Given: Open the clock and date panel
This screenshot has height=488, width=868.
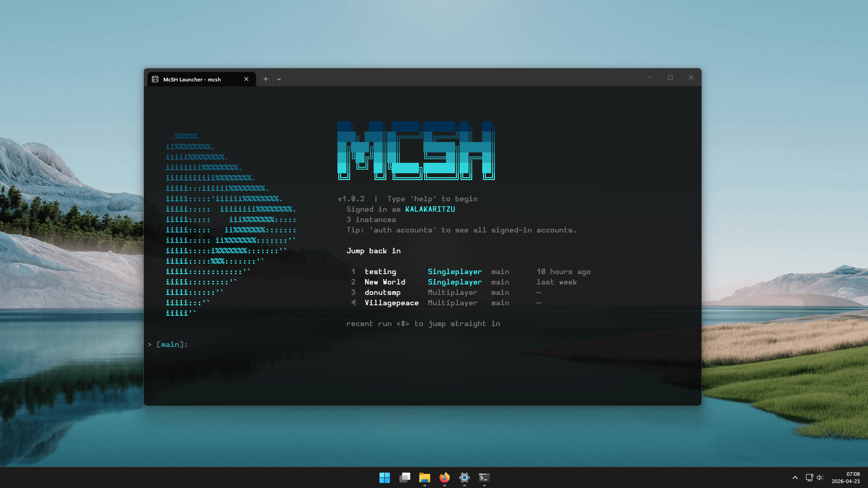Looking at the screenshot, I should (845, 478).
